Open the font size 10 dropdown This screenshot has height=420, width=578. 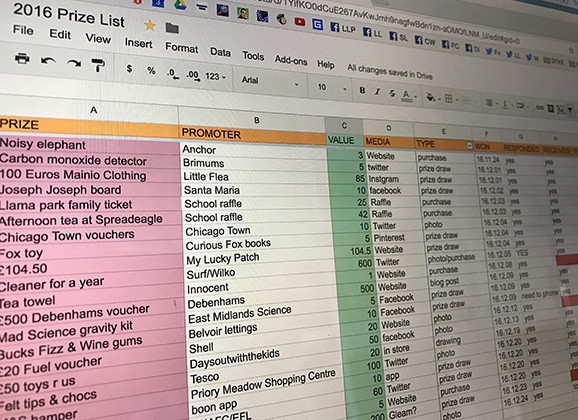332,88
